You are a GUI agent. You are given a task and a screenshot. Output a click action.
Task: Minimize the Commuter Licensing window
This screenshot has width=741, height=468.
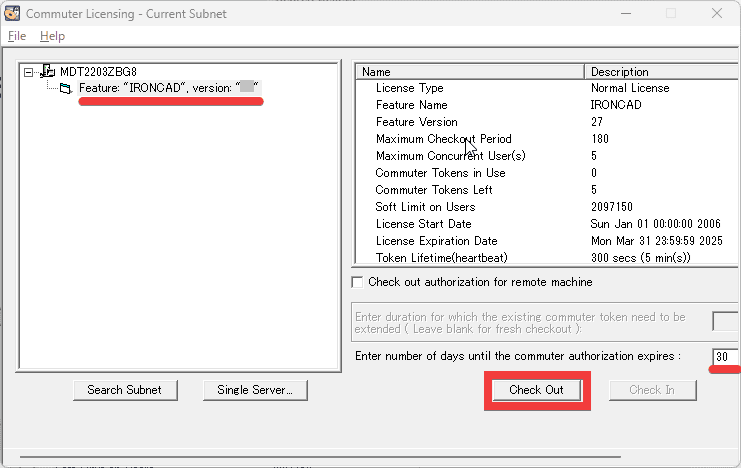[x=626, y=13]
